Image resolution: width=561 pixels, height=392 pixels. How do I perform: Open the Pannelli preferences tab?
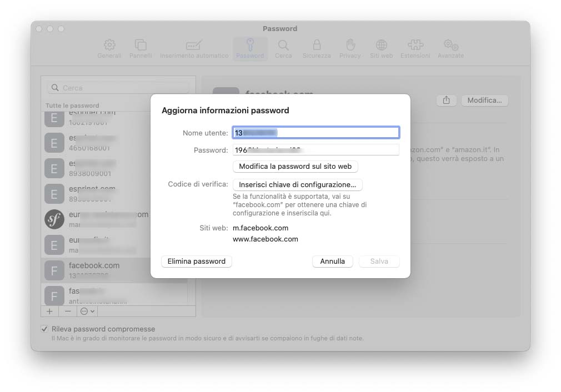click(141, 49)
